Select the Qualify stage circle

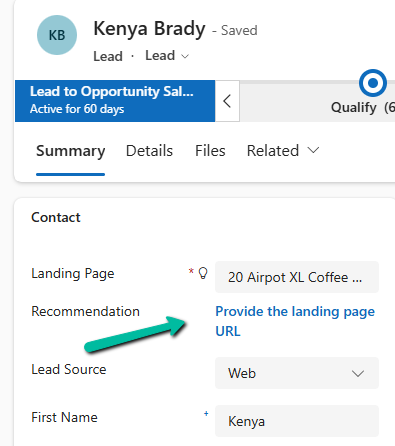tap(373, 83)
